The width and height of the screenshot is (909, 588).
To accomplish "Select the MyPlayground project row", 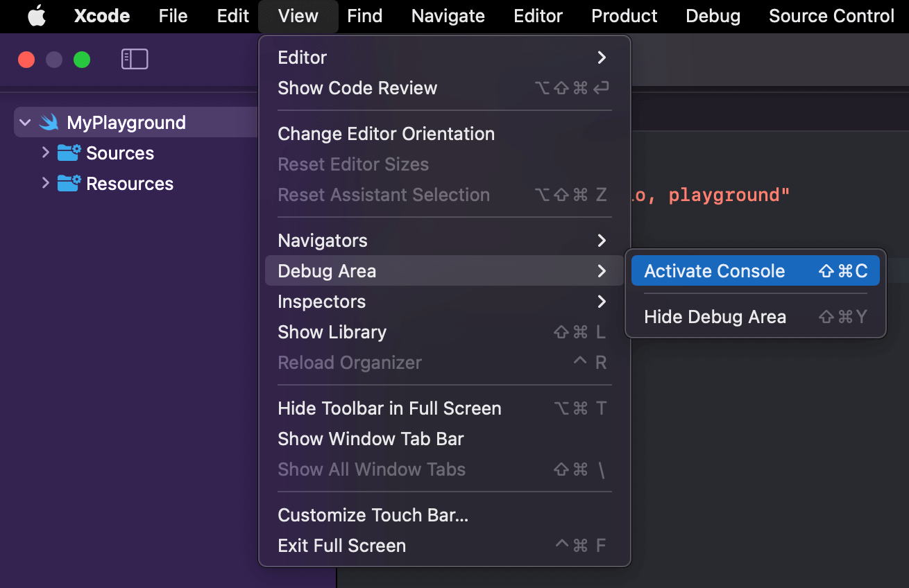I will (x=136, y=123).
